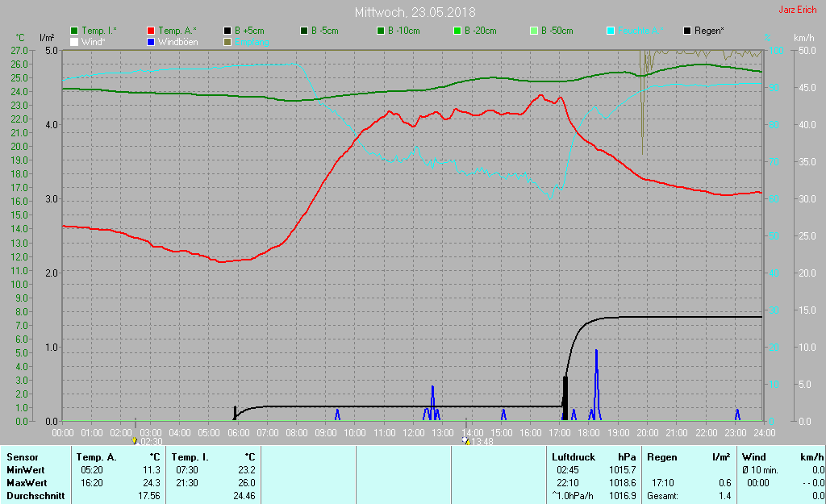Click the bright green B -20cm square
Image resolution: width=826 pixels, height=504 pixels.
point(457,31)
